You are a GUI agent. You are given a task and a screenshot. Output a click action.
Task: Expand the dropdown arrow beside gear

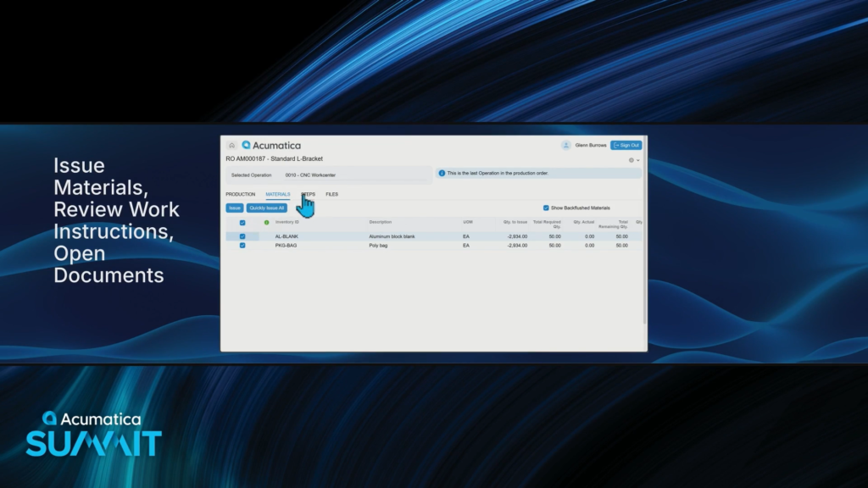point(638,160)
